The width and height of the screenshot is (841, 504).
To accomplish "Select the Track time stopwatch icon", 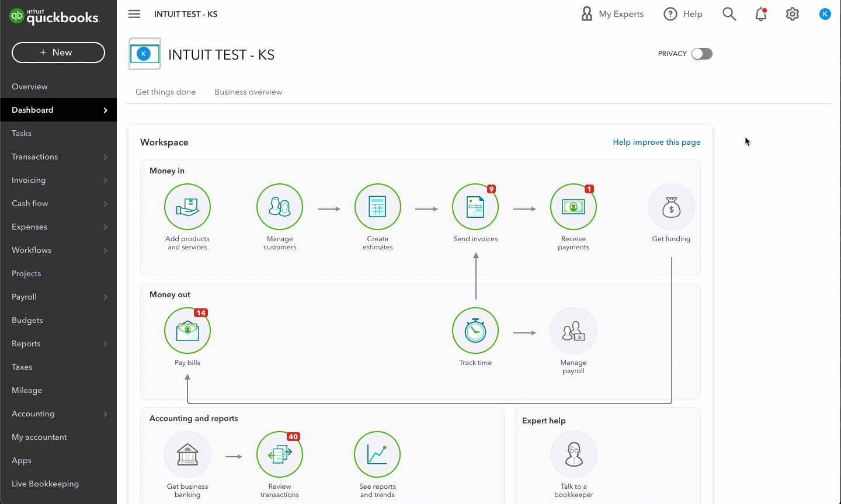I will click(475, 331).
